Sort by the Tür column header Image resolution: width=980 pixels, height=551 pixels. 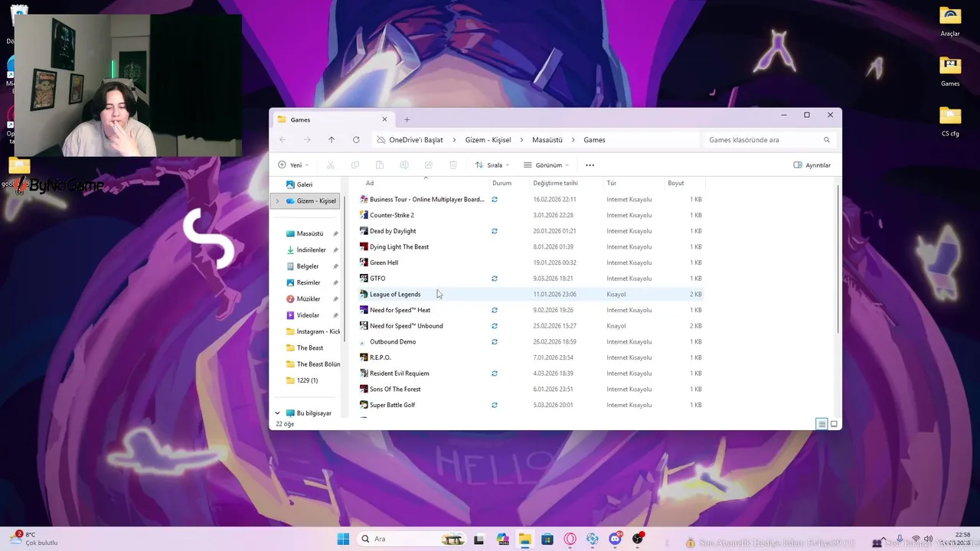tap(611, 183)
